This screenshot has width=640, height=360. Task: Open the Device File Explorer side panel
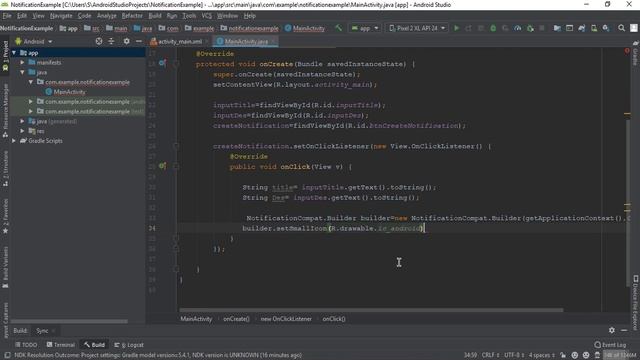[635, 303]
